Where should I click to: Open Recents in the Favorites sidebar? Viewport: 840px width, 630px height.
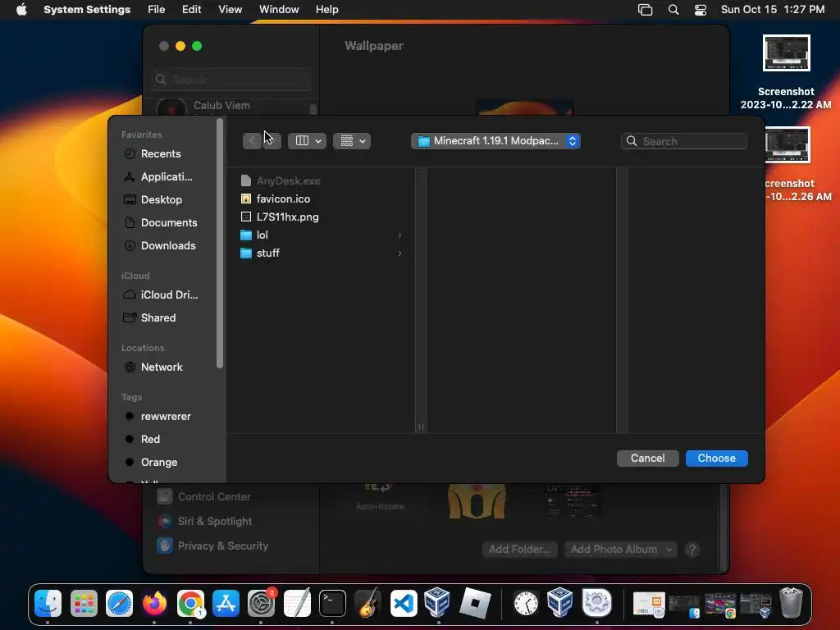[161, 153]
